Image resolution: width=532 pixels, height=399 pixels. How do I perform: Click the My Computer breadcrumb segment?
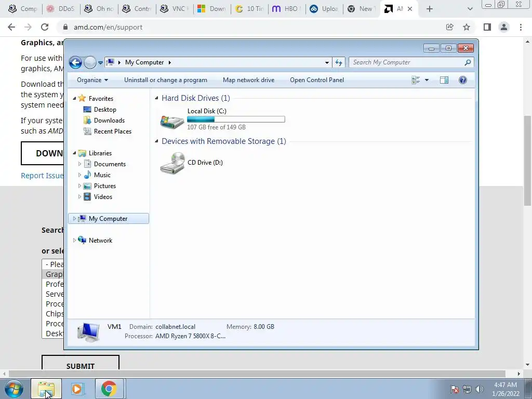(x=144, y=62)
